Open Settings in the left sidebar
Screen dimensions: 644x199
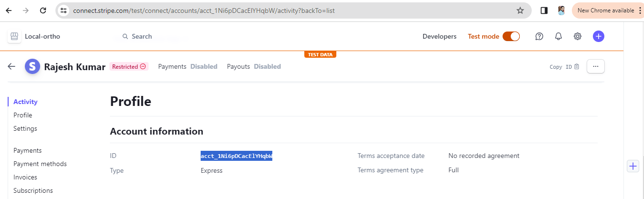(x=25, y=128)
